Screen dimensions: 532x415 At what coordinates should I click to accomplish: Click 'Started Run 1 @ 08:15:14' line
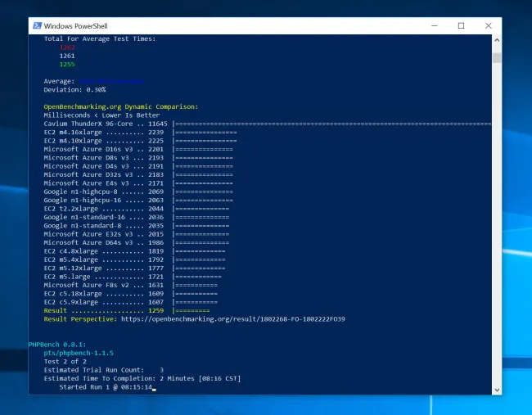[x=106, y=387]
